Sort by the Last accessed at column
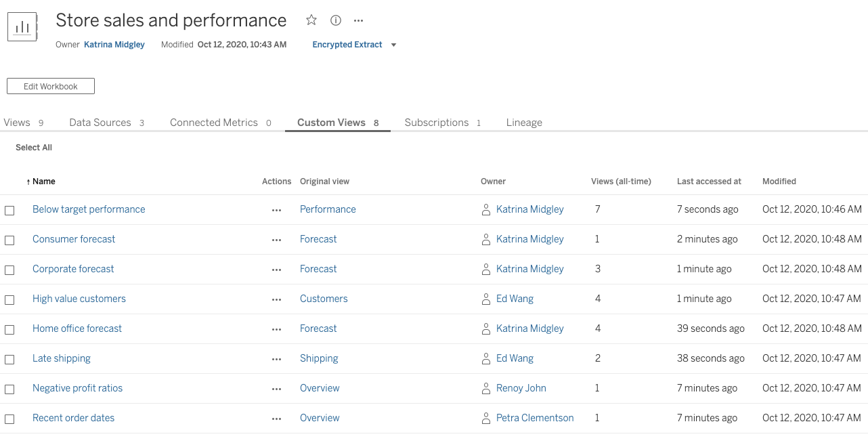Screen dimensions: 868x447 (709, 182)
